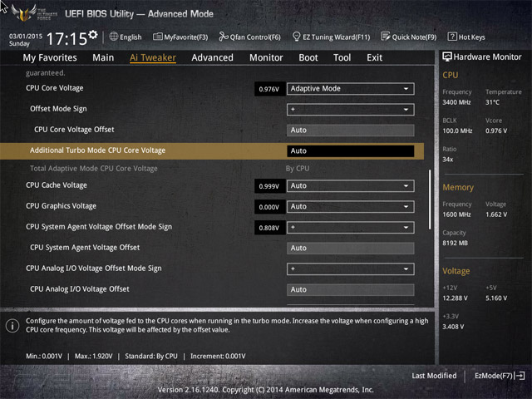This screenshot has height=399, width=532.
Task: Click the 0.976V CPU Core Voltage readout
Action: [269, 89]
